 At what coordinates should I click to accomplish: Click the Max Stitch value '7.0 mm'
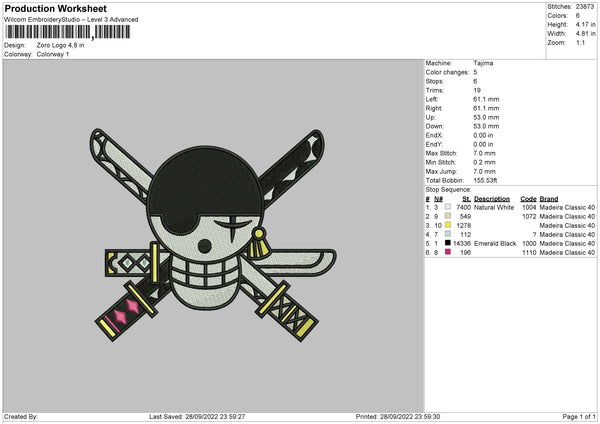[484, 153]
